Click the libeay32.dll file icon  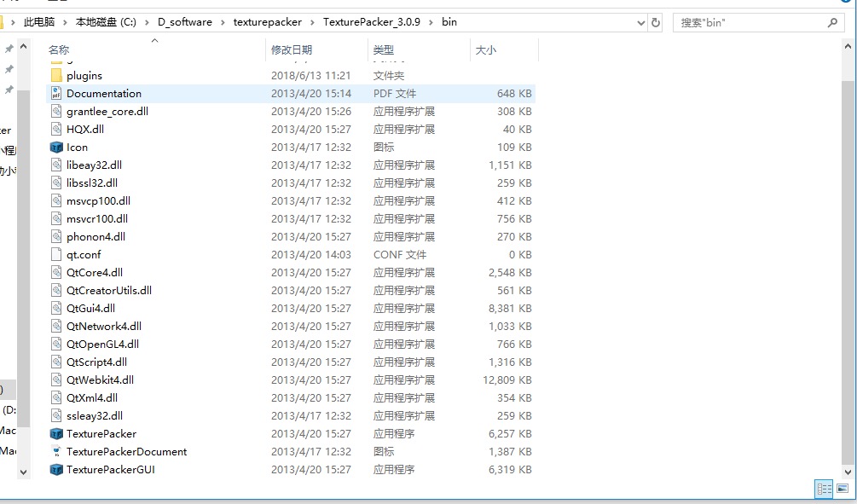click(56, 165)
